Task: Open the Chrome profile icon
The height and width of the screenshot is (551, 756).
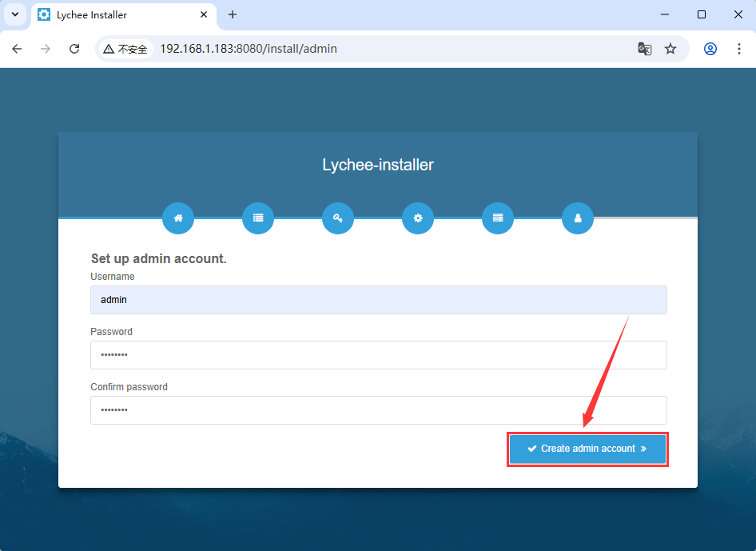Action: tap(710, 49)
